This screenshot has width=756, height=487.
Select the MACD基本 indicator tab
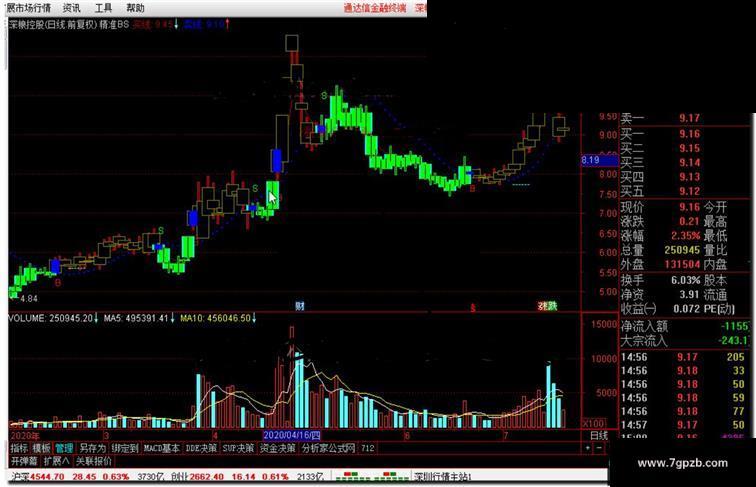click(162, 448)
